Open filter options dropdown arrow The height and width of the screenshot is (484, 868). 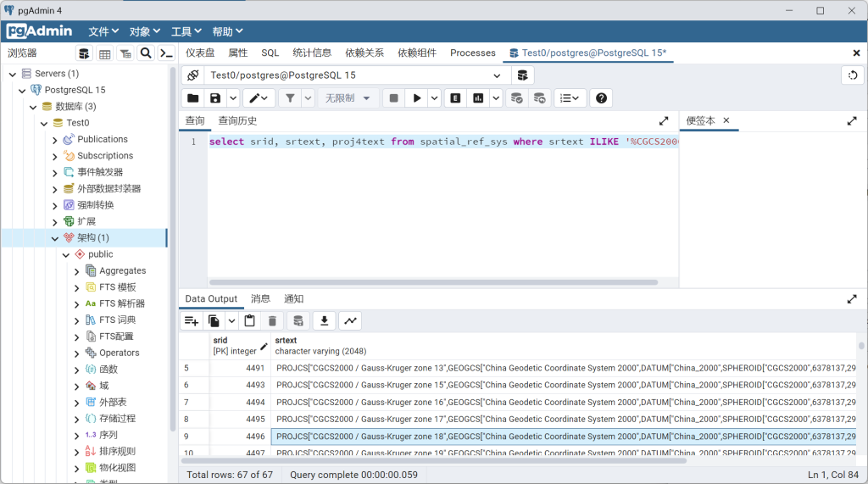(x=308, y=98)
